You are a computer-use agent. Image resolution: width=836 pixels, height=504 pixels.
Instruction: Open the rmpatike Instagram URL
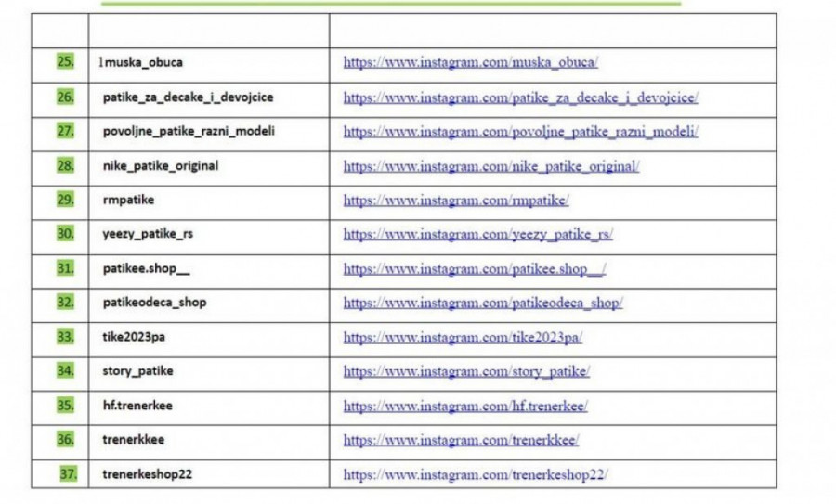point(456,200)
